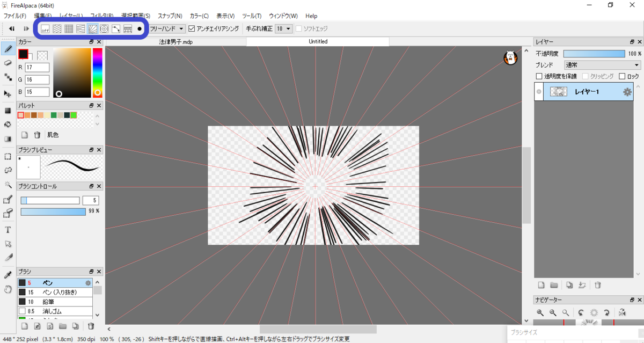Screen dimensions: 644x343
Task: Select the 鉛筆 brush
Action: point(55,302)
